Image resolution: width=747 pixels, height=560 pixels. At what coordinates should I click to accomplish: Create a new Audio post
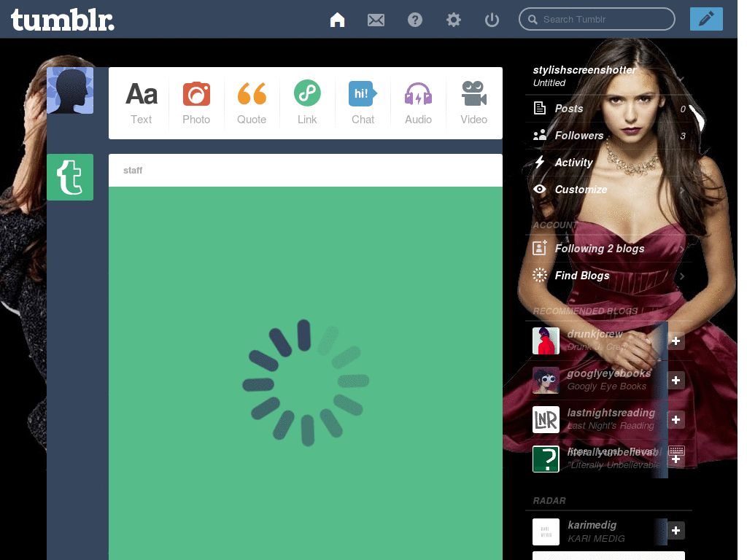point(418,103)
